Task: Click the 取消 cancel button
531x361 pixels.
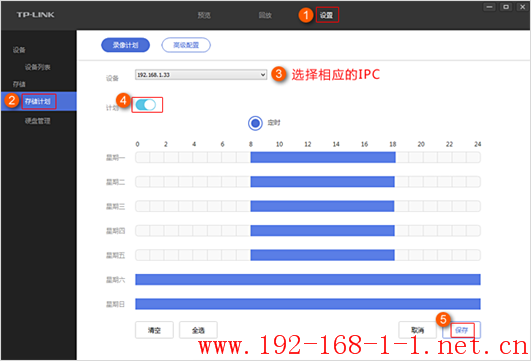Action: coord(417,330)
